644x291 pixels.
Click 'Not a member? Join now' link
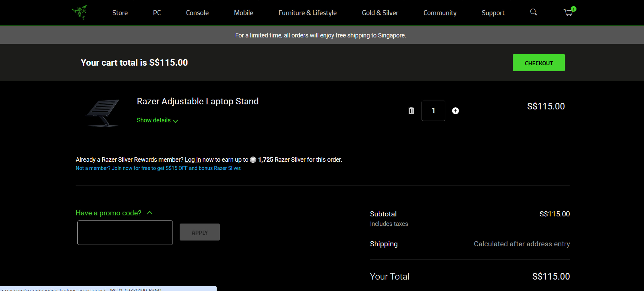tap(158, 168)
